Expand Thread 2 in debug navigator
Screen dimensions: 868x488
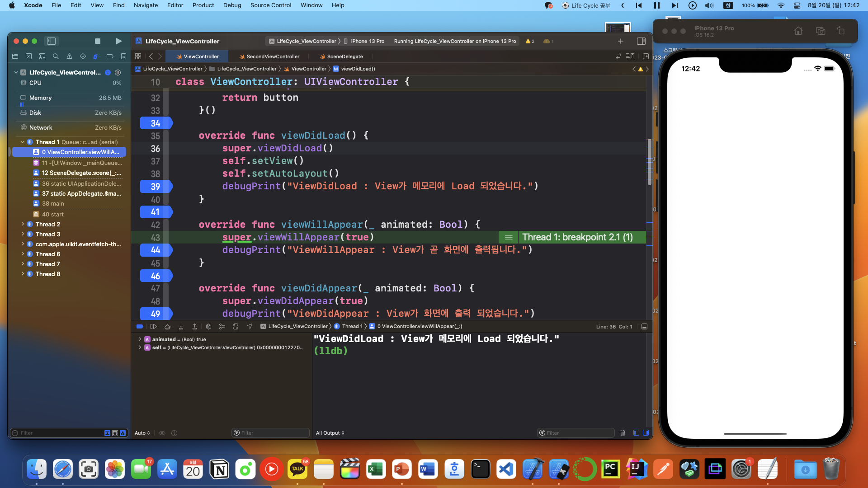pos(23,224)
